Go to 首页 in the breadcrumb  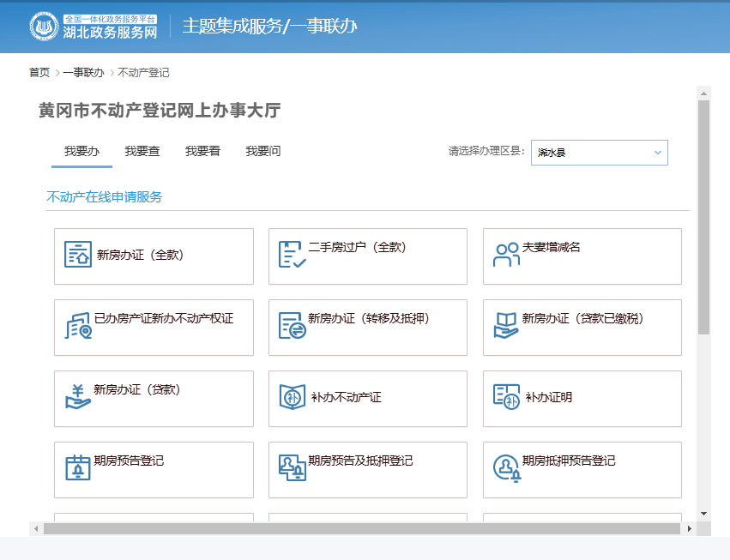point(39,73)
